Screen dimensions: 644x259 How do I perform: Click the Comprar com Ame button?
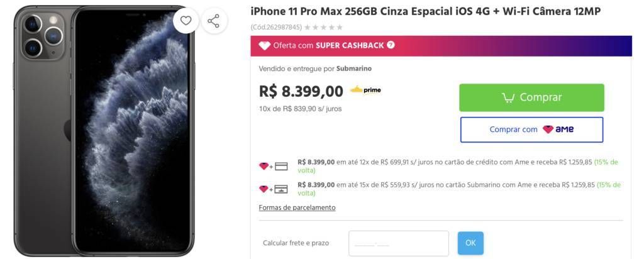531,129
